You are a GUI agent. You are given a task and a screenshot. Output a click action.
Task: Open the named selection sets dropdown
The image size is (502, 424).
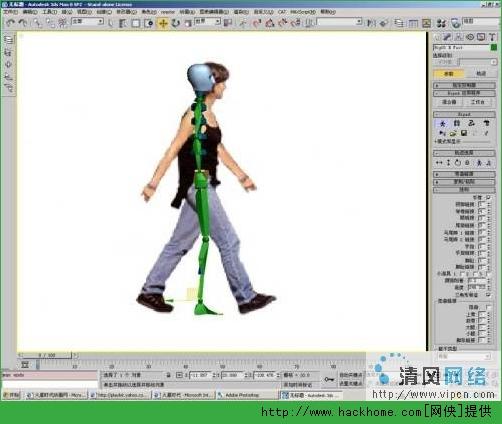[x=339, y=22]
